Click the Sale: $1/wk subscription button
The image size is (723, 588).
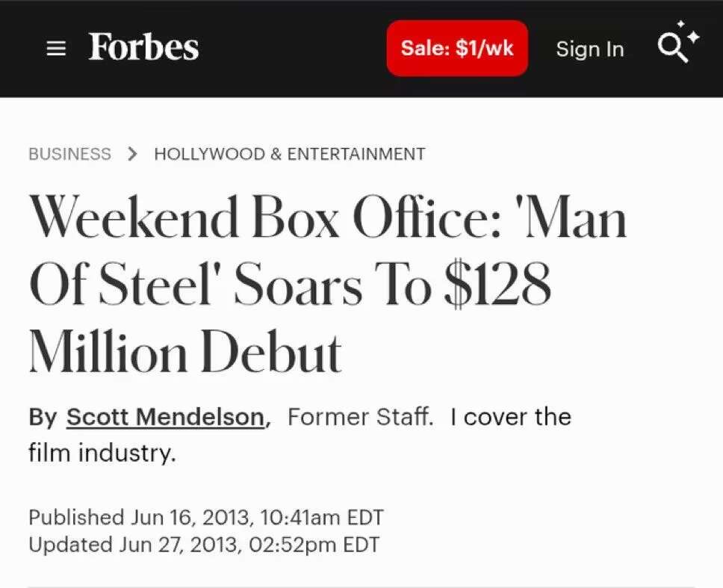(x=456, y=48)
